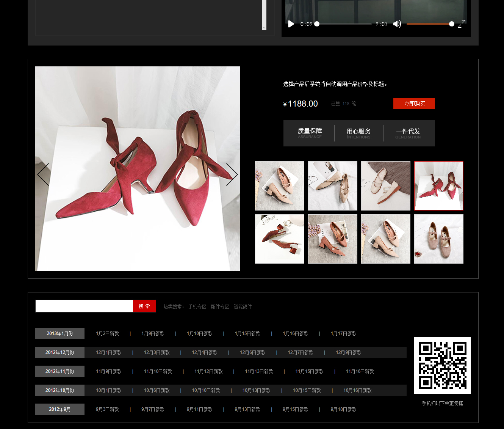Viewport: 504px width, 429px height.
Task: Select the 质量保障 service item
Action: (x=310, y=133)
